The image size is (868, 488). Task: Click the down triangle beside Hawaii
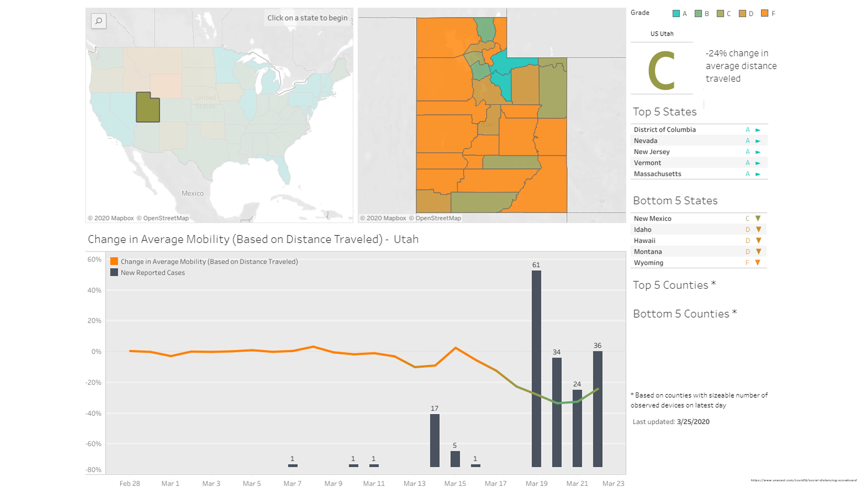759,240
